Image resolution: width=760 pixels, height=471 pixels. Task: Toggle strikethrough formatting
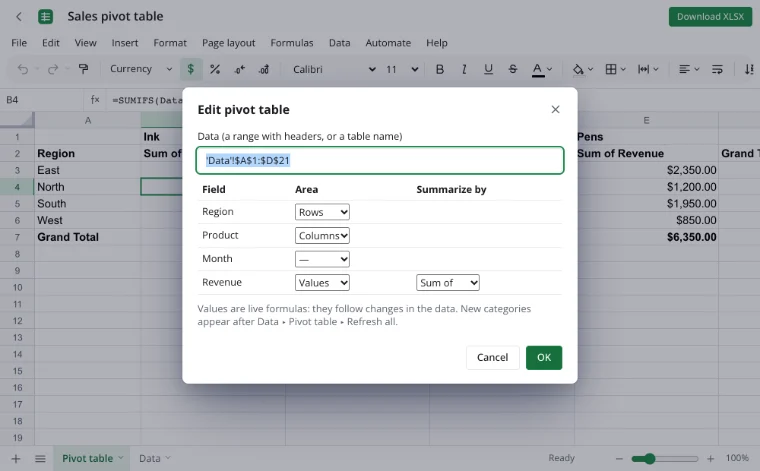tap(513, 69)
